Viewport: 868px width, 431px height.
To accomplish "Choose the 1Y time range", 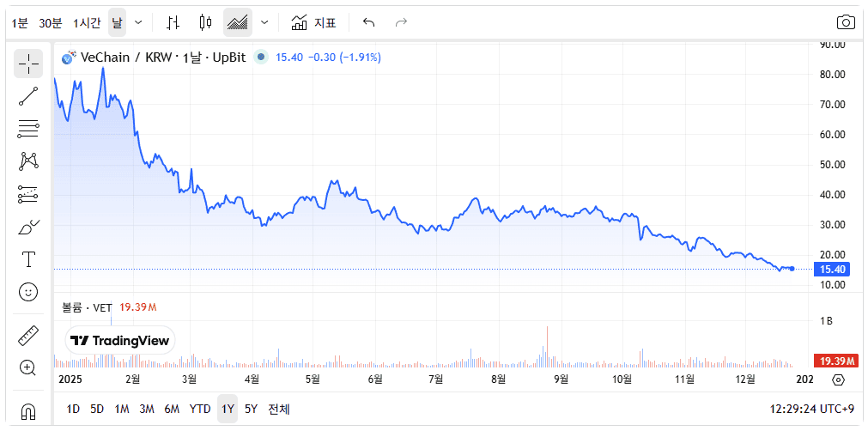I will pyautogui.click(x=228, y=410).
